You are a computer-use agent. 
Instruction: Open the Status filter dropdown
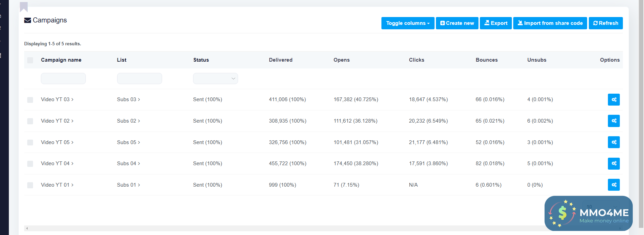coord(216,78)
